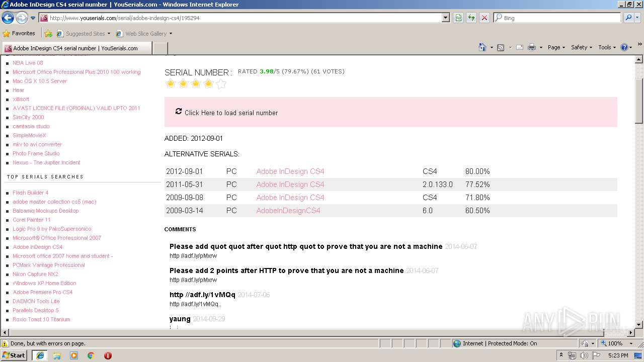The height and width of the screenshot is (362, 644).
Task: Open the Favorites star button
Action: (19, 34)
